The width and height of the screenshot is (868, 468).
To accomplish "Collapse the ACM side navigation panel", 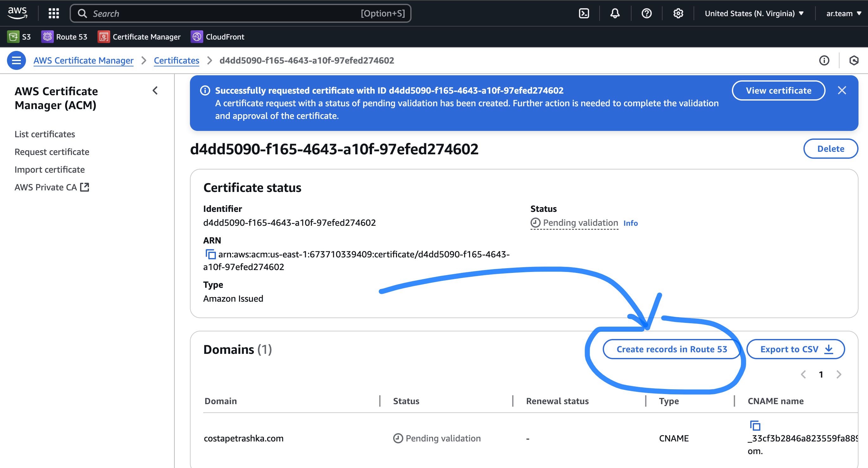I will click(155, 90).
